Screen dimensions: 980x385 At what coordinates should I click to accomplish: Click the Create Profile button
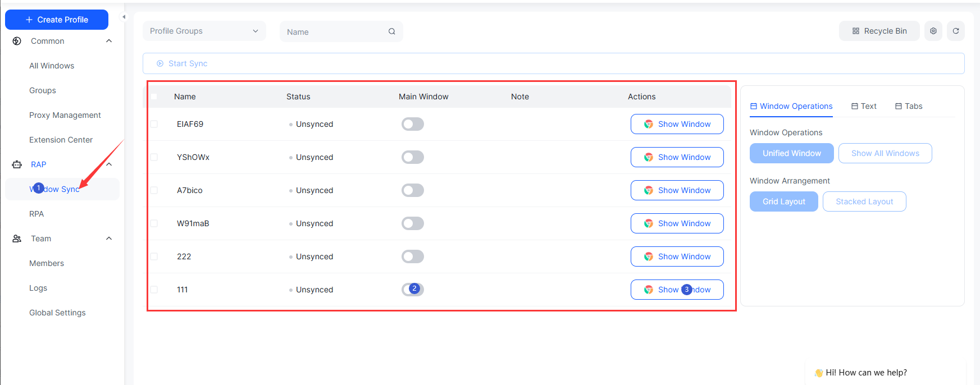[x=57, y=20]
